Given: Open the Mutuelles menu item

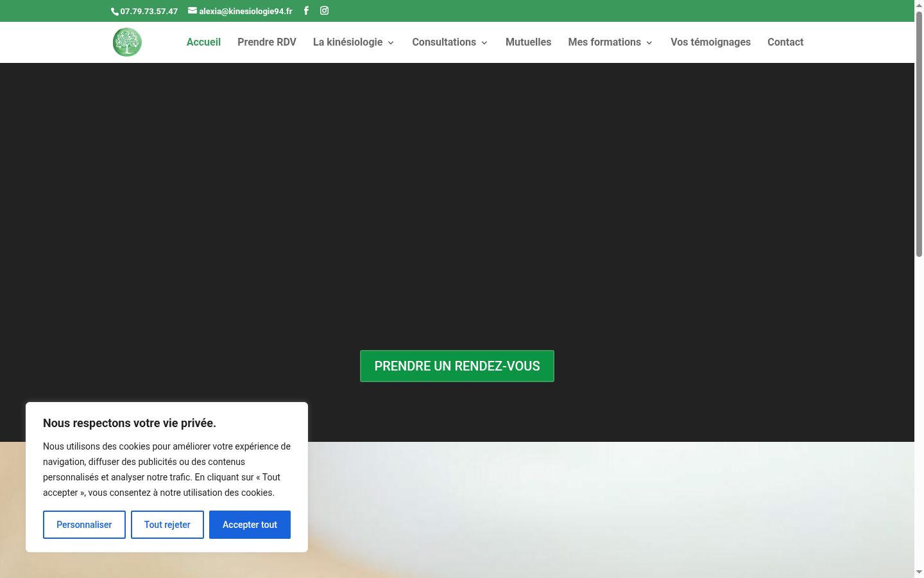Looking at the screenshot, I should coord(528,42).
